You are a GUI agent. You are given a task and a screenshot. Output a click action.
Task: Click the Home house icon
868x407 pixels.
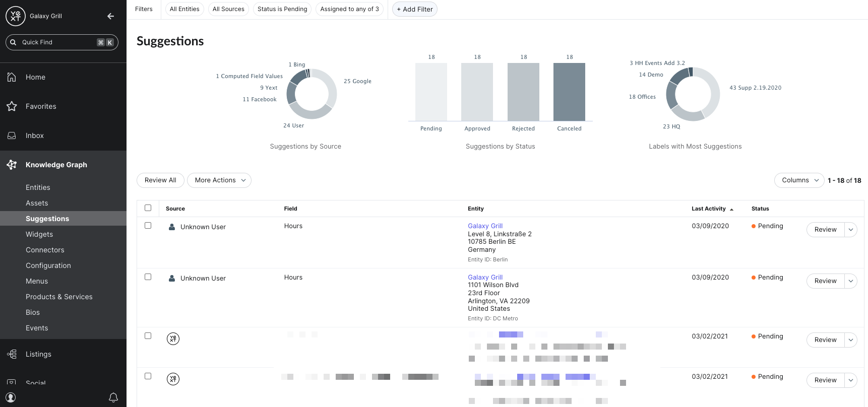tap(12, 77)
